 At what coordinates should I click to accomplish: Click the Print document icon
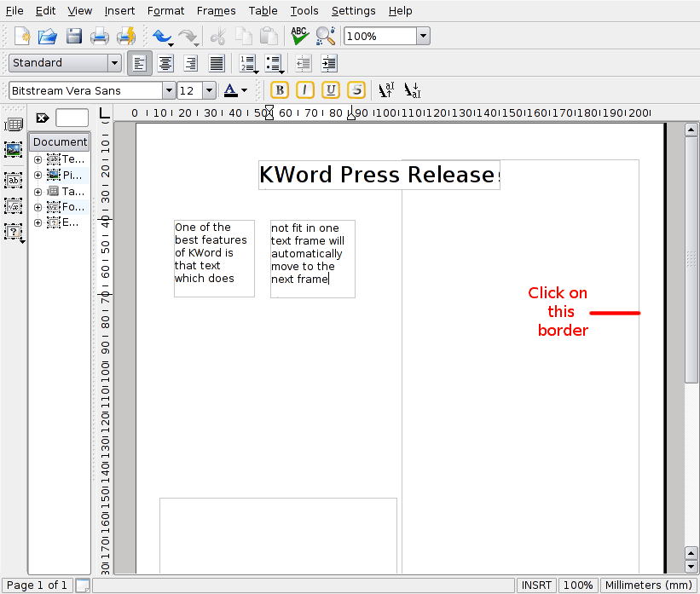[101, 36]
